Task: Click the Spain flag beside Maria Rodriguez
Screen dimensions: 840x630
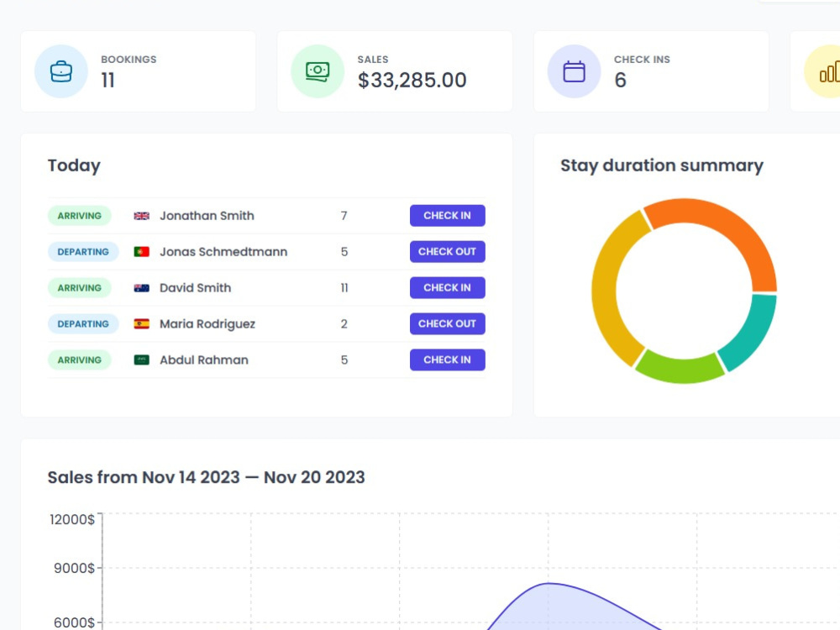Action: tap(141, 323)
